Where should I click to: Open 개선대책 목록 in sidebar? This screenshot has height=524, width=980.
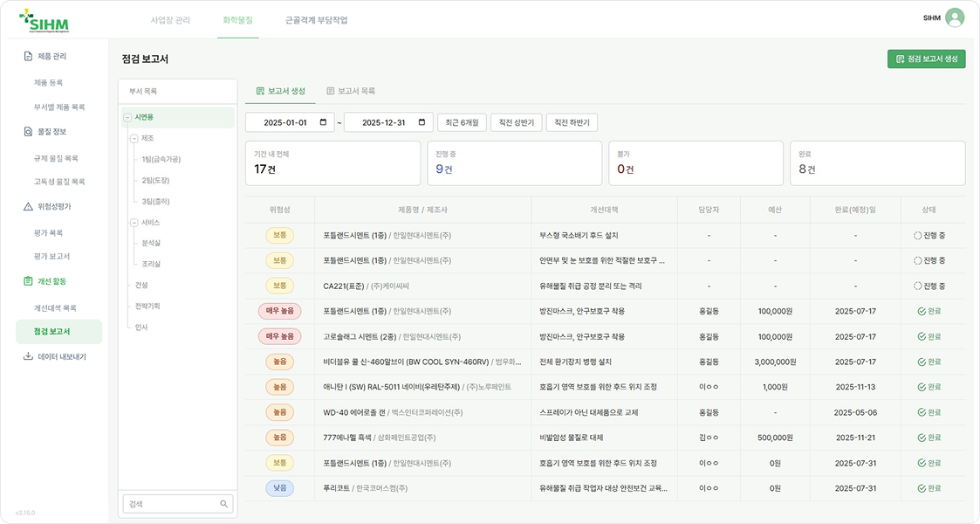click(55, 308)
